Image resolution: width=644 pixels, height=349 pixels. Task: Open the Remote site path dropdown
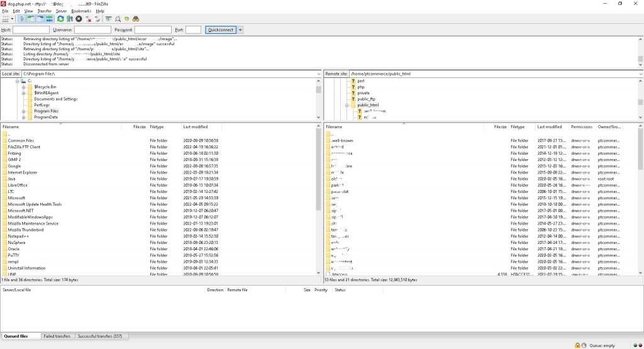pyautogui.click(x=641, y=74)
